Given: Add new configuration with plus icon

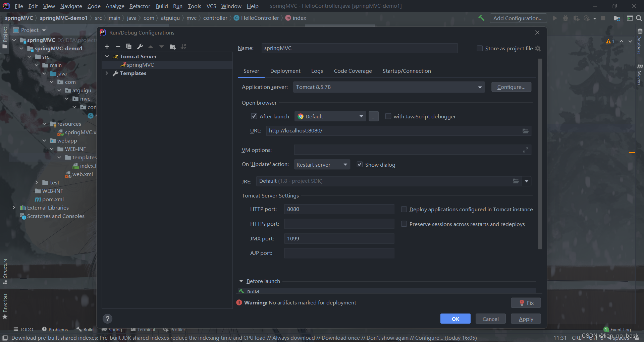Looking at the screenshot, I should point(107,47).
